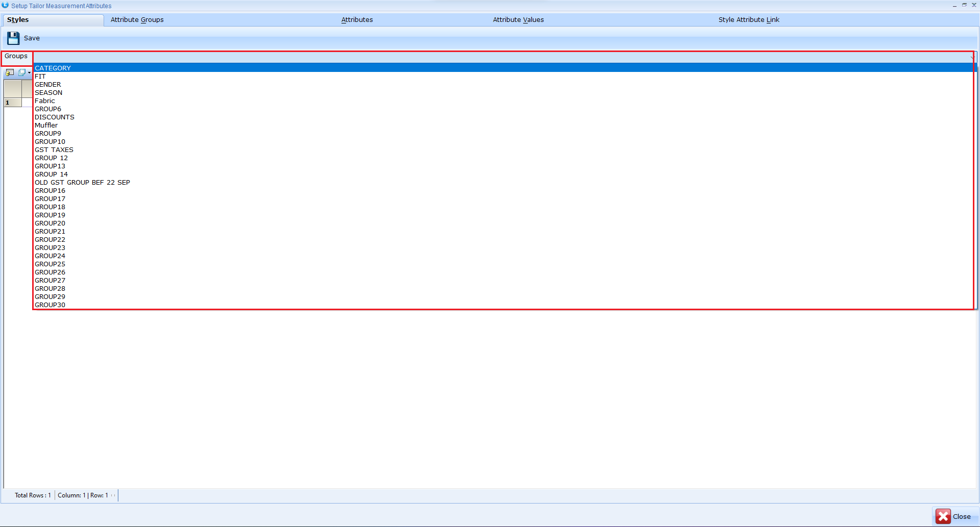
Task: Open the Attribute Values tab
Action: 518,20
